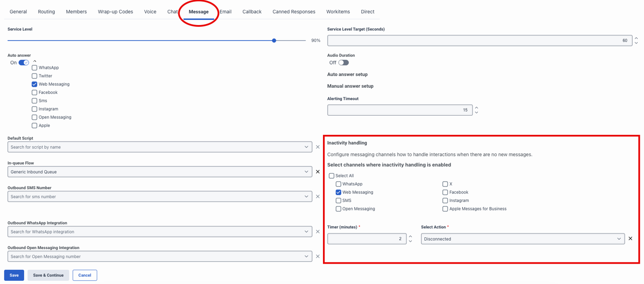Click the Save & Continue button

tap(48, 276)
